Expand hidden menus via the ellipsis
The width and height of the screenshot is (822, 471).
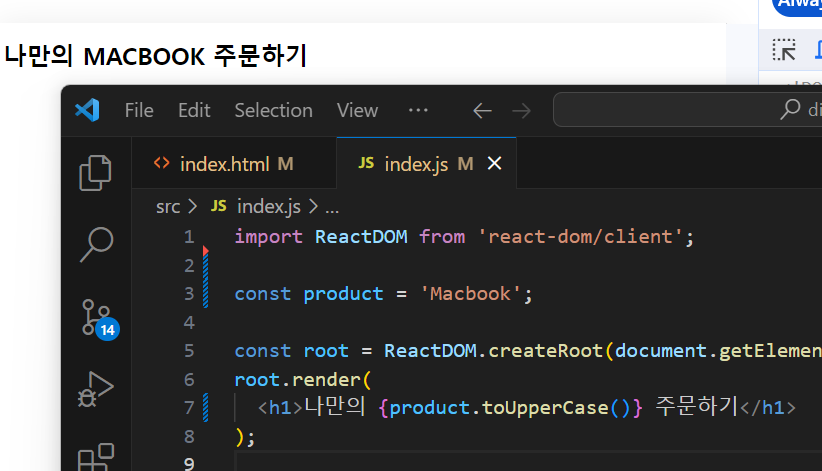tap(418, 110)
